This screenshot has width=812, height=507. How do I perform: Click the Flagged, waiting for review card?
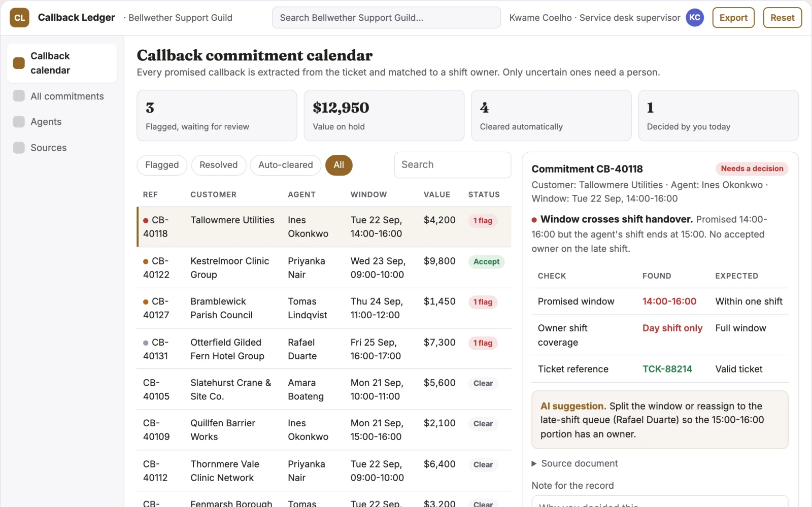coord(217,116)
